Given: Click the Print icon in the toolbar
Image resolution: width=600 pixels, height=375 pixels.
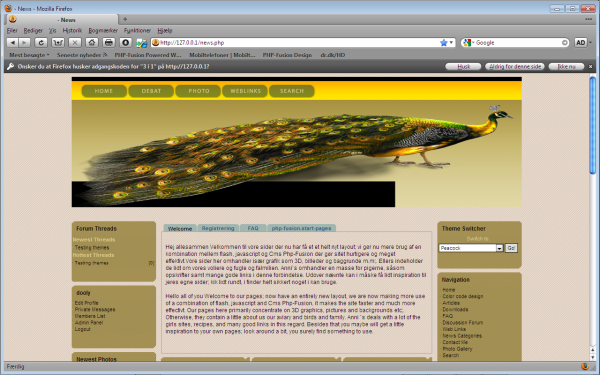Looking at the screenshot, I should click(x=109, y=42).
